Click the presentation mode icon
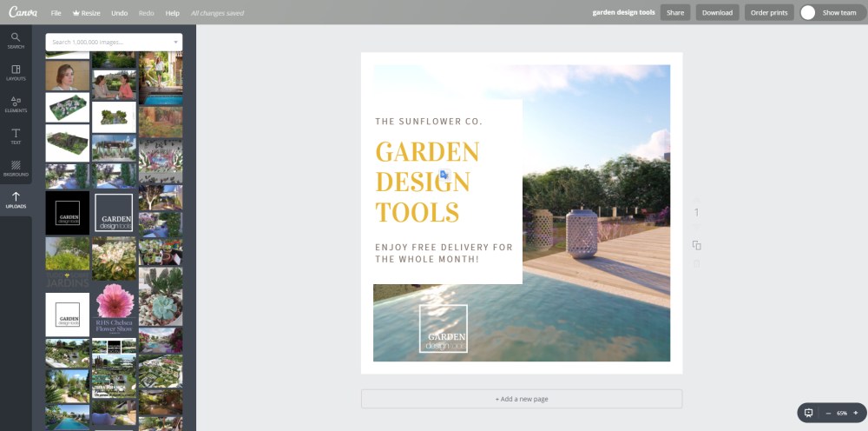Screen dimensions: 868x431 coord(808,412)
